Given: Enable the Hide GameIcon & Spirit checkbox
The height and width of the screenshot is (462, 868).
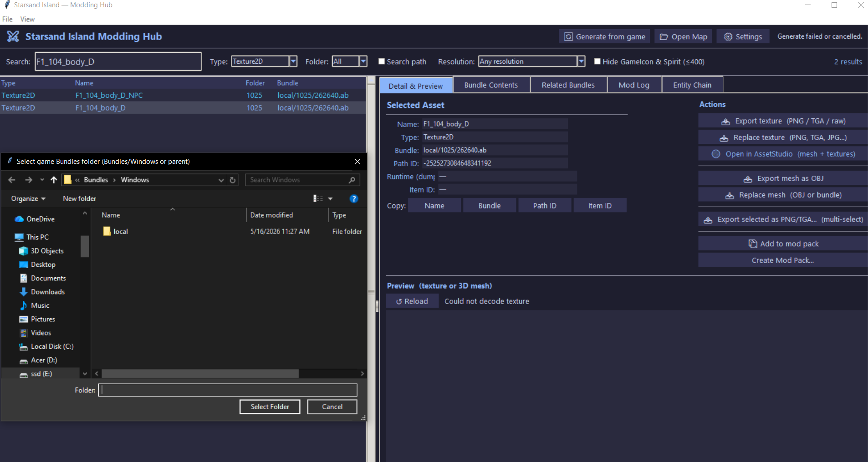Looking at the screenshot, I should point(597,61).
